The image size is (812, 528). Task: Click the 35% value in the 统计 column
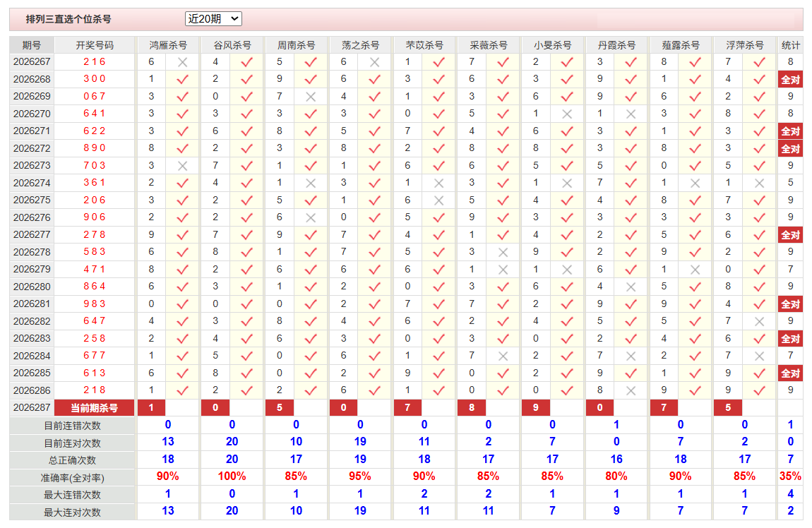pyautogui.click(x=790, y=476)
